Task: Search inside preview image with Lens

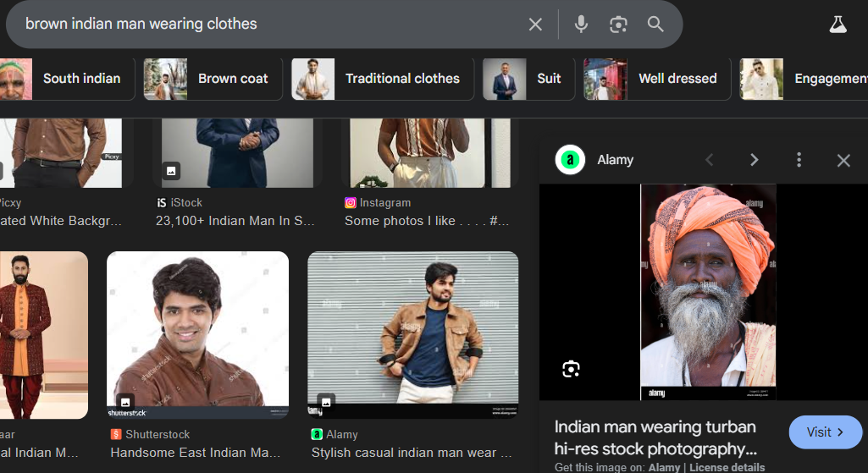Action: click(x=571, y=369)
